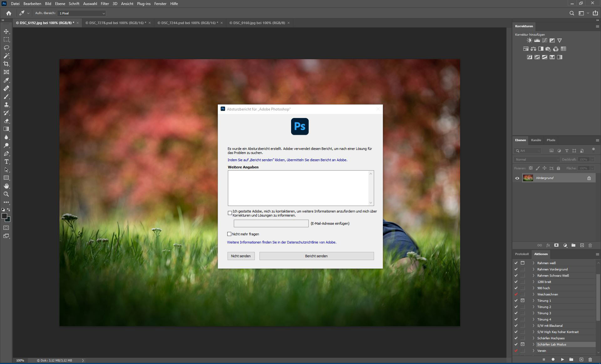The image size is (601, 364).
Task: Open the Filter menu
Action: pos(105,4)
